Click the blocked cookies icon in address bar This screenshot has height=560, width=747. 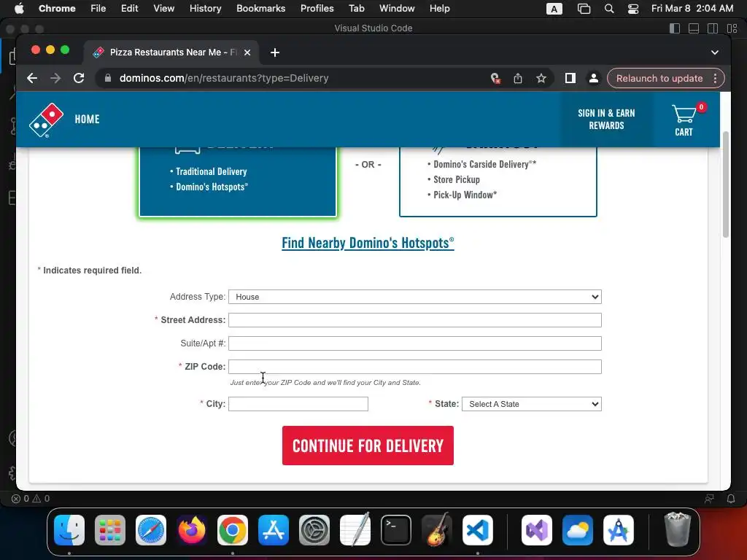point(495,78)
